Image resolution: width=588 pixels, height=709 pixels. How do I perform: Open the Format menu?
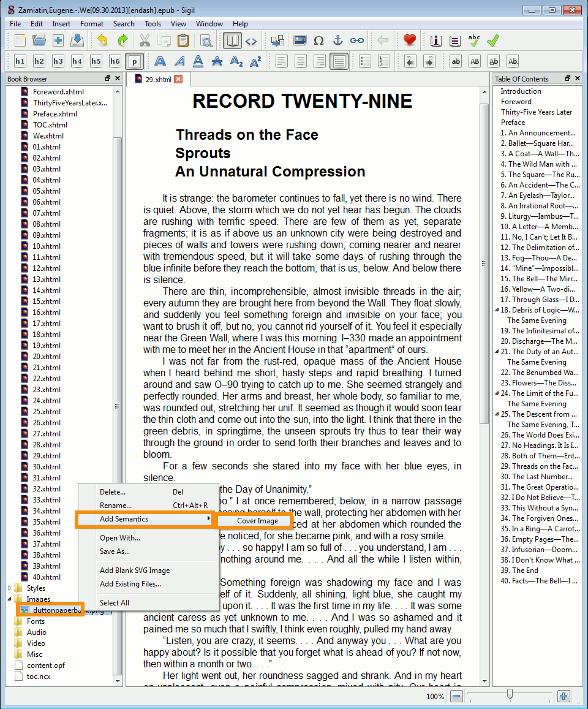click(92, 23)
